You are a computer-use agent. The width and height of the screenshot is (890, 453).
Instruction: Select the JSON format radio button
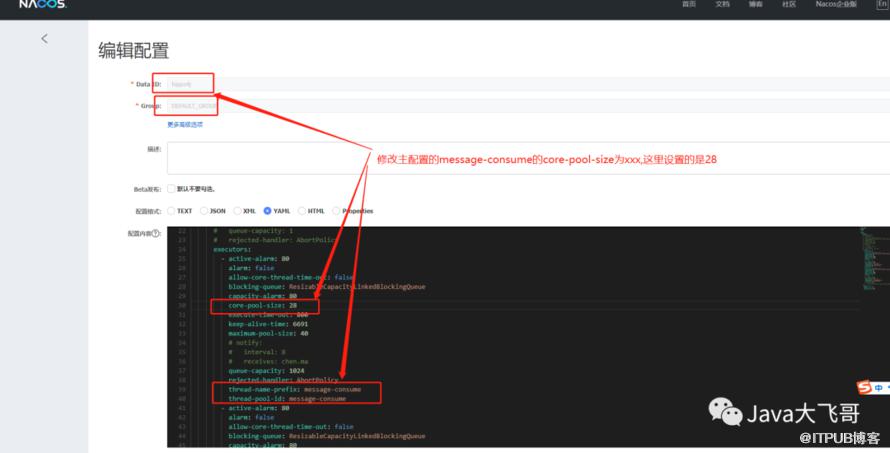point(204,211)
